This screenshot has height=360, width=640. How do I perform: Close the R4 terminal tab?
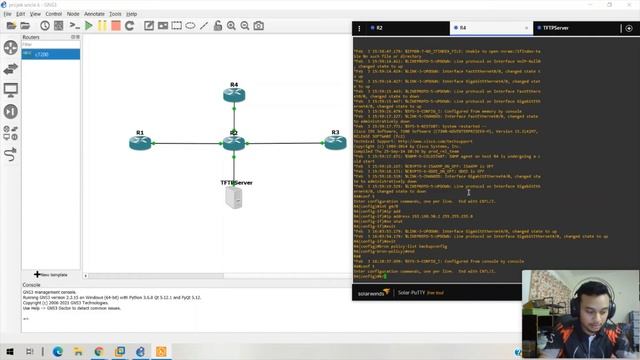tap(526, 28)
